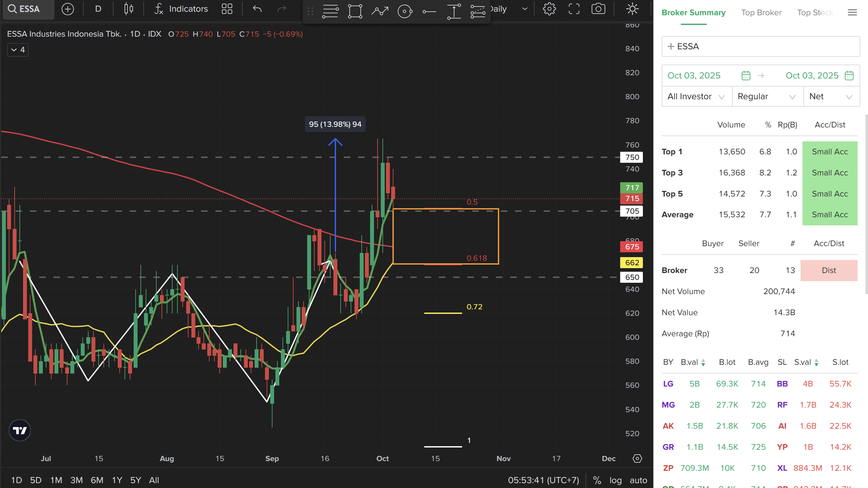Click the ESSA stock input field
868x488 pixels.
coord(760,46)
